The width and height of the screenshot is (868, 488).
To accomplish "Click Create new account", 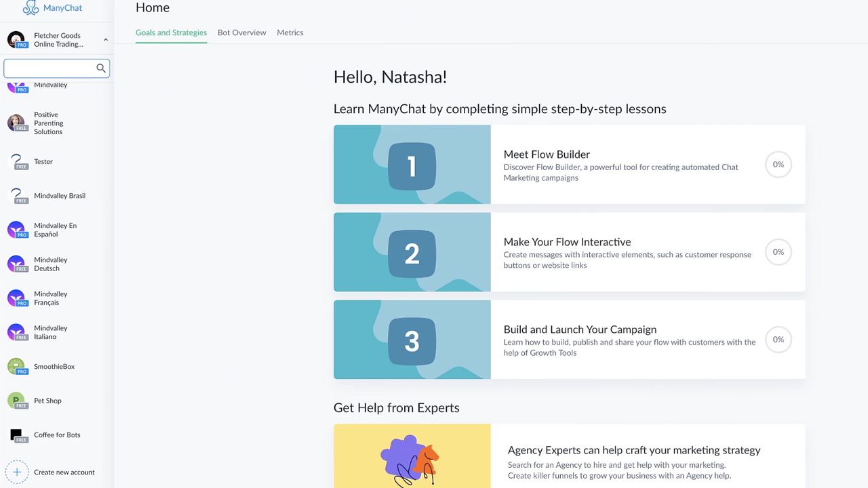I will (x=64, y=472).
